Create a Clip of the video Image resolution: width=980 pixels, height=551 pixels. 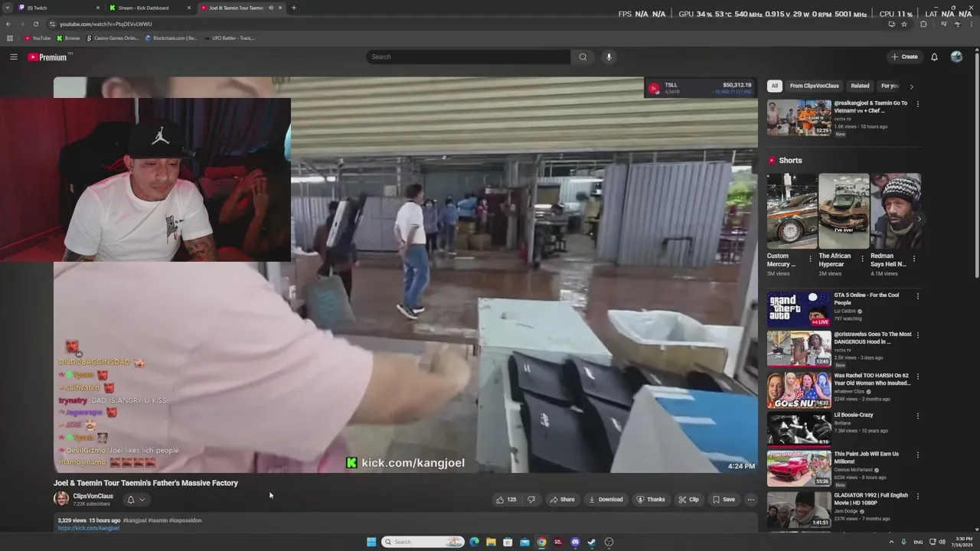(688, 500)
